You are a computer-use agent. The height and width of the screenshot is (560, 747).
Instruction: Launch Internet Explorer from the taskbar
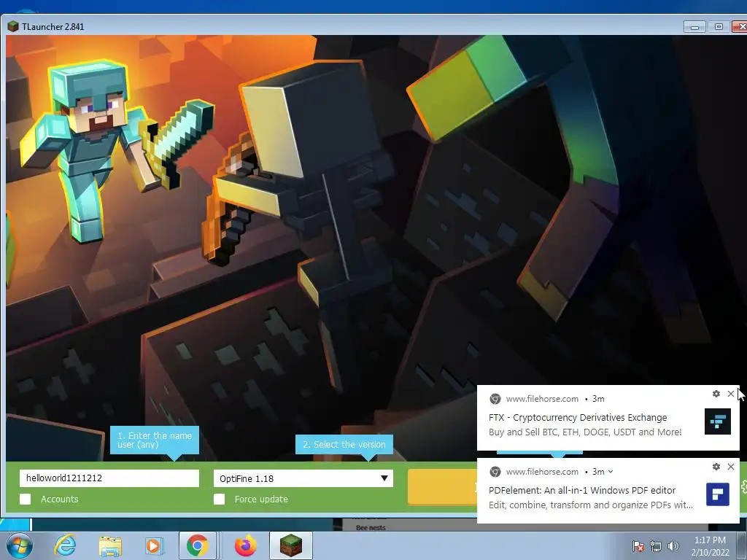point(65,545)
